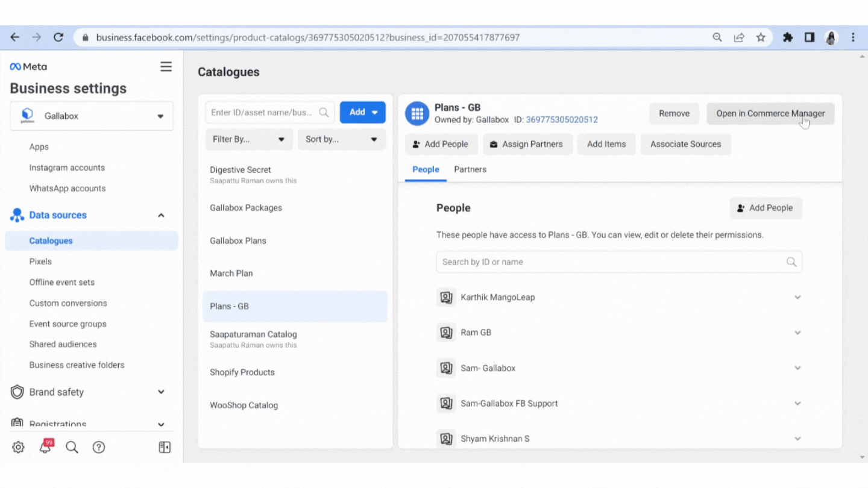
Task: Click the Plans - GB catalogue grid icon
Action: coord(417,113)
